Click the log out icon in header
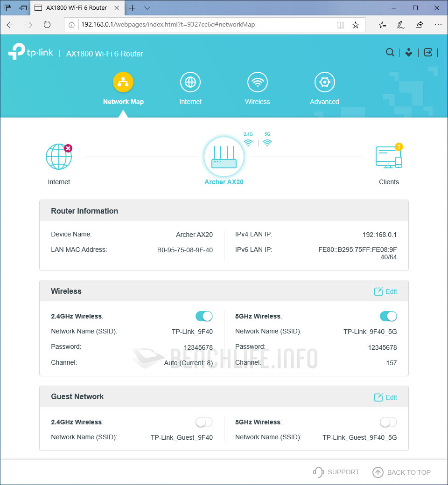Viewport: 448px width, 485px height. tap(428, 52)
